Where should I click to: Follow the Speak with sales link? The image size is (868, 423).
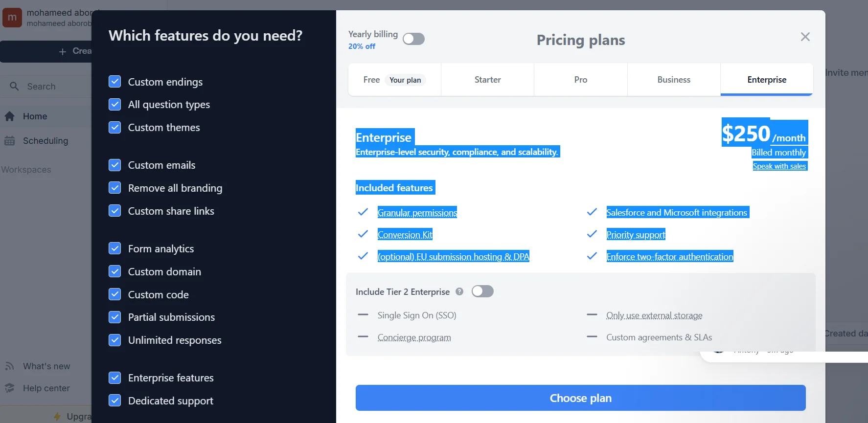pyautogui.click(x=779, y=166)
